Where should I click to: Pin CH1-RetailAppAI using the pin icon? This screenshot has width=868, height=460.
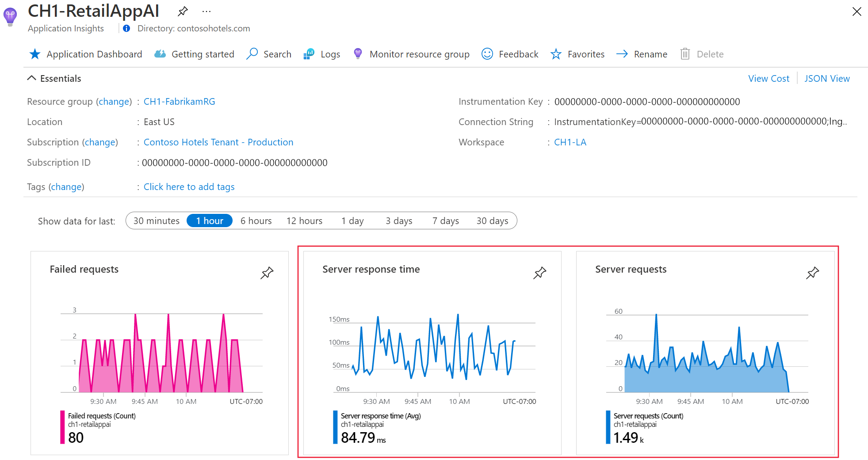182,11
